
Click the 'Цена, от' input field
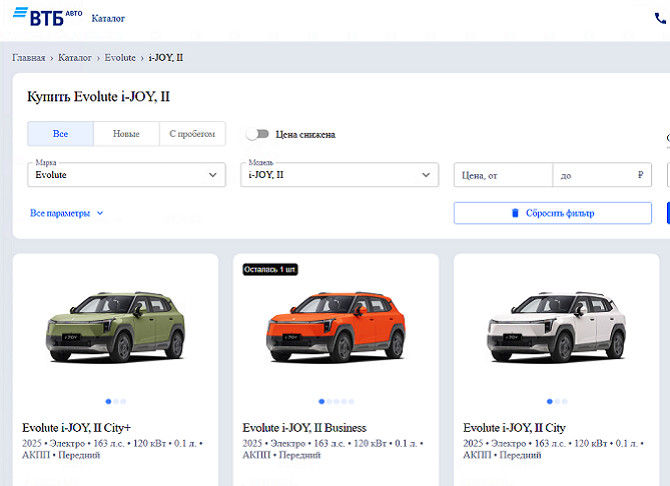pyautogui.click(x=503, y=175)
